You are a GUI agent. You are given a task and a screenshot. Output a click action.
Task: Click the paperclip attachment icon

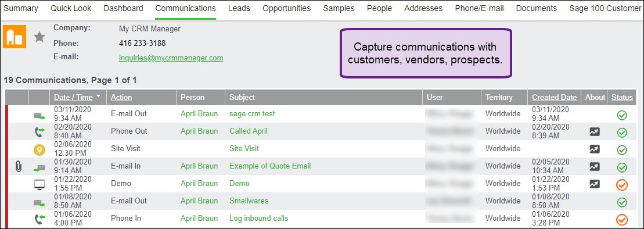18,166
